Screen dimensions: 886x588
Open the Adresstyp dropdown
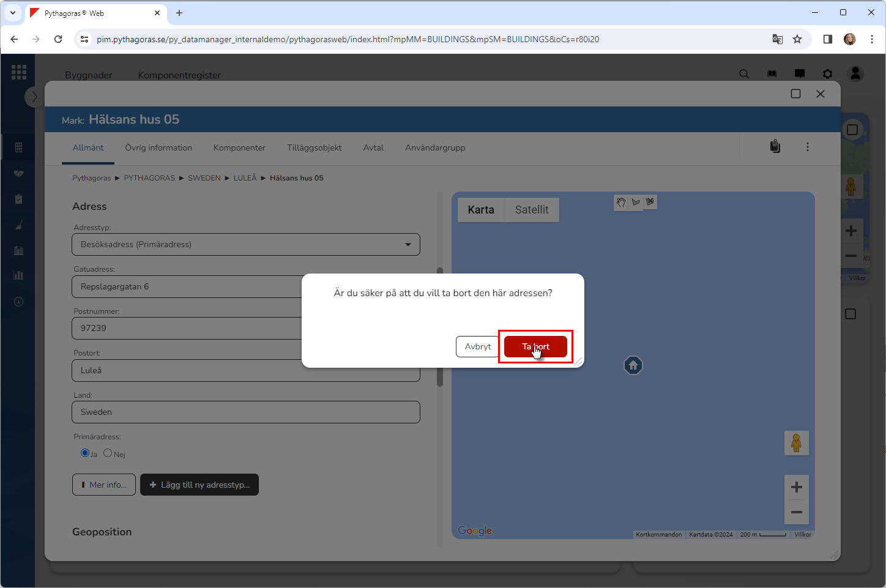[x=246, y=244]
